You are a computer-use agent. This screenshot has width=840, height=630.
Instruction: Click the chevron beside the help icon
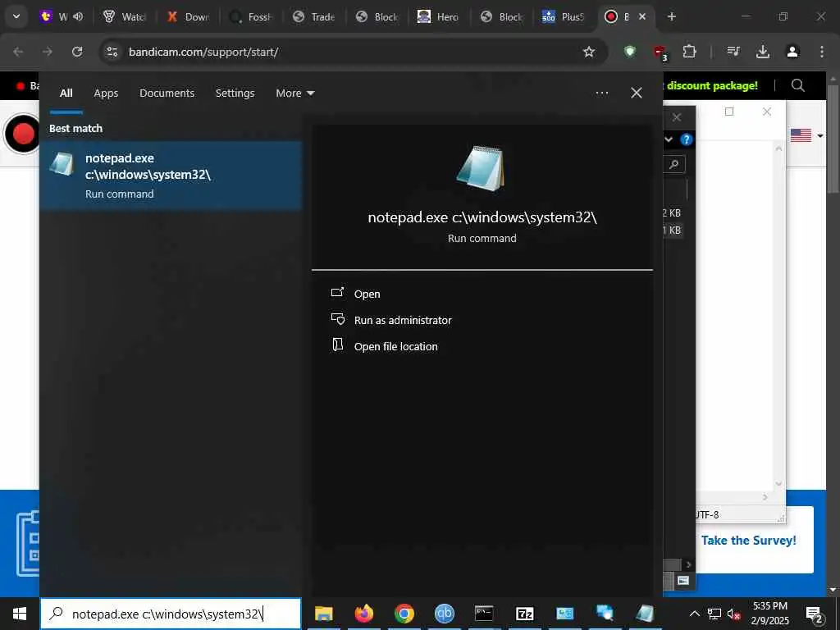tap(669, 139)
